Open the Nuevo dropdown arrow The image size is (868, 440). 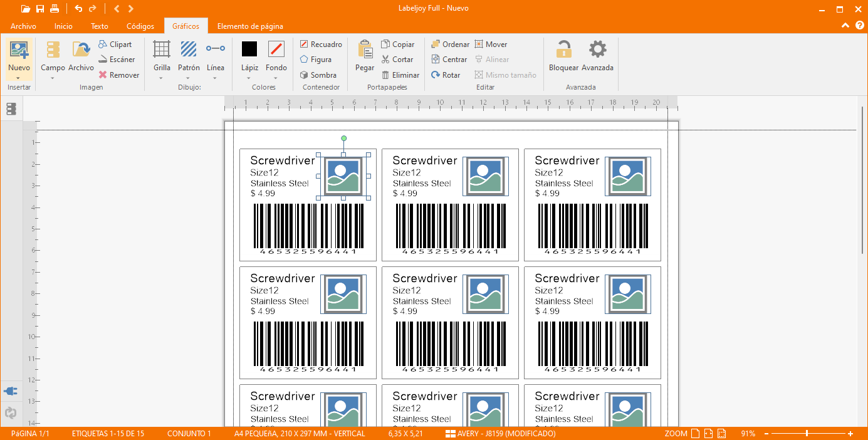coord(19,78)
